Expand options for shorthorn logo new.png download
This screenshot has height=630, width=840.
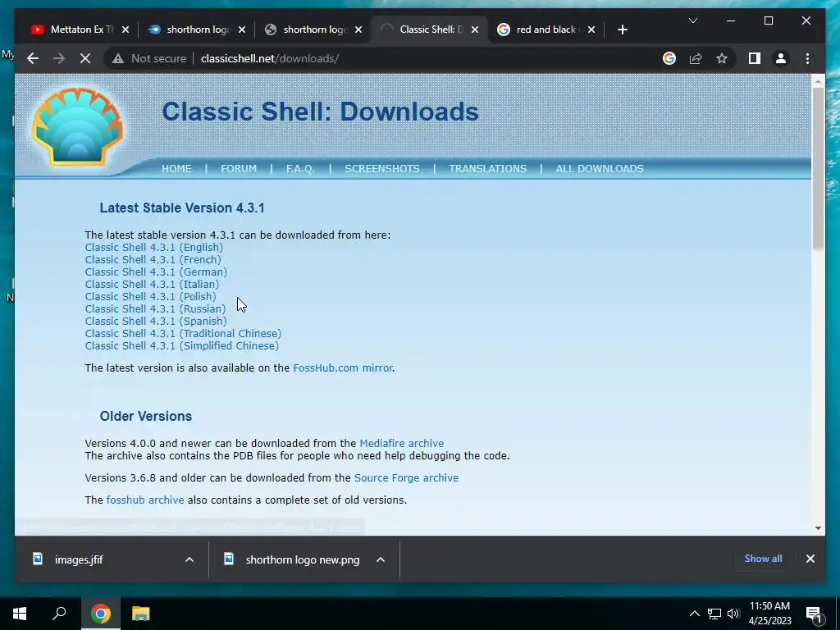pyautogui.click(x=381, y=559)
